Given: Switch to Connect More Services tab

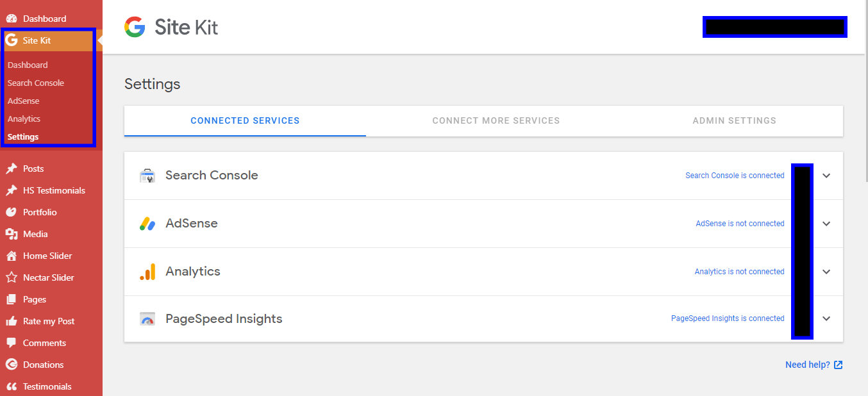Looking at the screenshot, I should 496,120.
